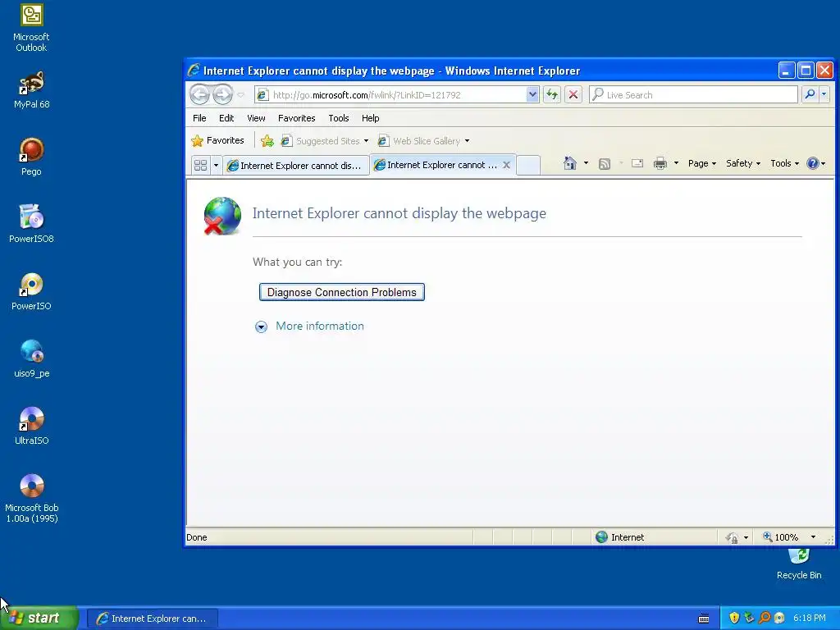The height and width of the screenshot is (630, 840).
Task: Stop loading with the red X icon
Action: [573, 95]
